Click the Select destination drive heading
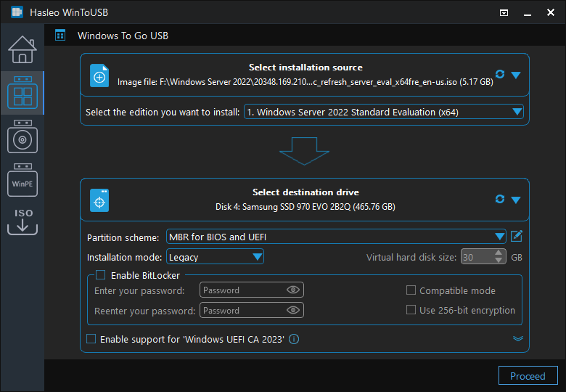 coord(305,192)
